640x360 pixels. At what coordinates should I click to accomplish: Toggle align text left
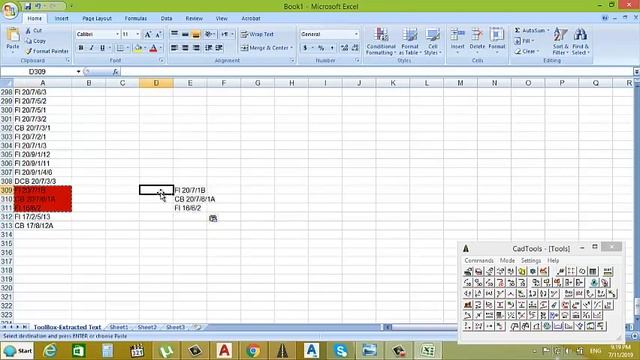point(174,48)
